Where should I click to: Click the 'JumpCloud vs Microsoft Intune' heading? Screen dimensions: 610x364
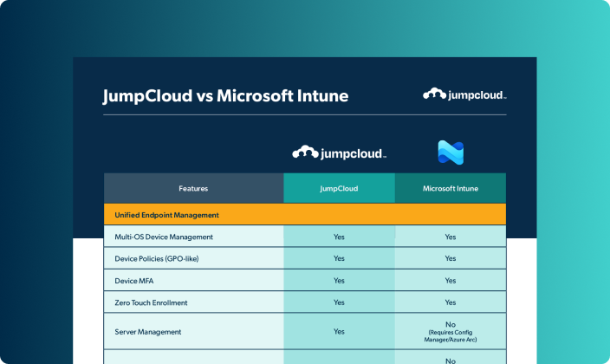[225, 96]
